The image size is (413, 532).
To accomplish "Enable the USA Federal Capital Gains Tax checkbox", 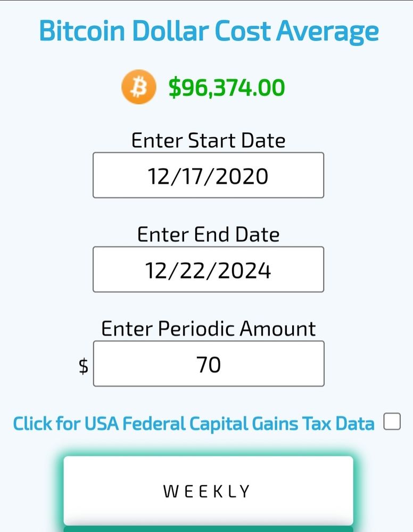I will 392,421.
